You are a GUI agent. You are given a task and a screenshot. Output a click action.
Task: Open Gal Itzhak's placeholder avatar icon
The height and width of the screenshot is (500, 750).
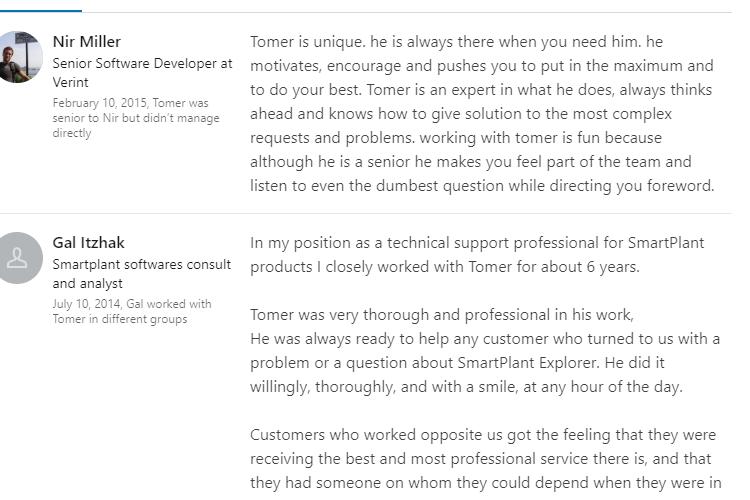coord(18,258)
